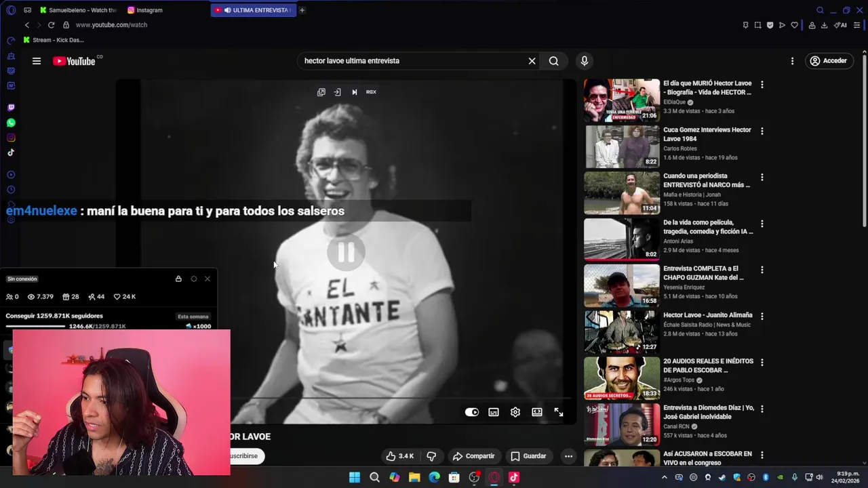The height and width of the screenshot is (488, 868).
Task: Clear the YouTube search text with X
Action: (532, 61)
